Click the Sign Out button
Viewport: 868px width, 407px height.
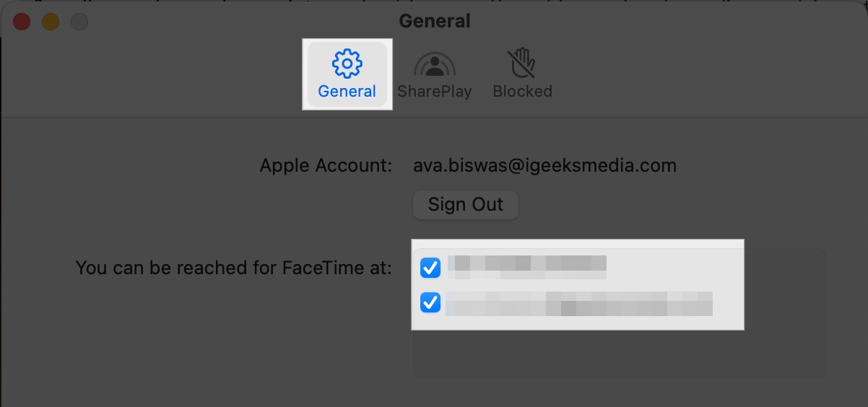pos(466,204)
